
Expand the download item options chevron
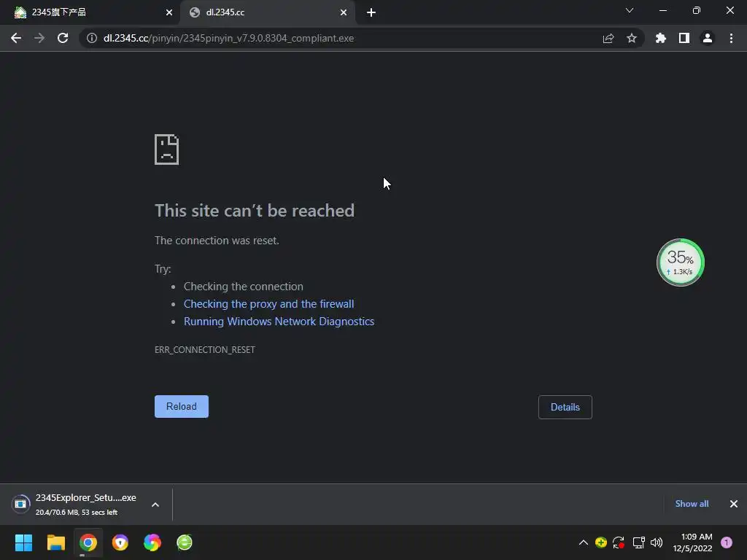(x=155, y=505)
